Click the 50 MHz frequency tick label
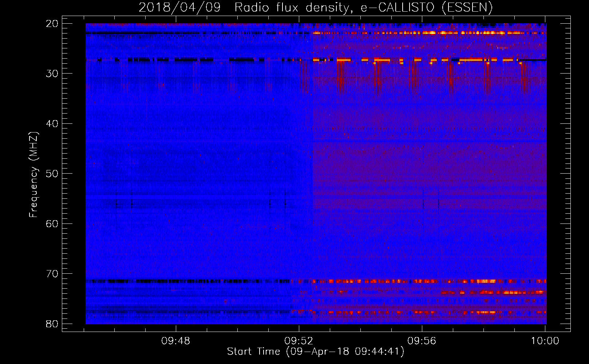The image size is (589, 364). click(x=52, y=174)
